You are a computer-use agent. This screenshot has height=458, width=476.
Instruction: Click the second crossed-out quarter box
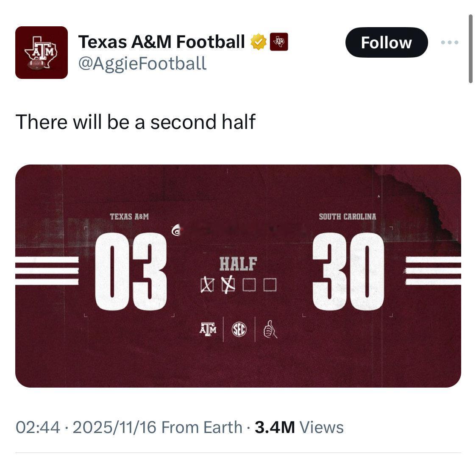228,285
